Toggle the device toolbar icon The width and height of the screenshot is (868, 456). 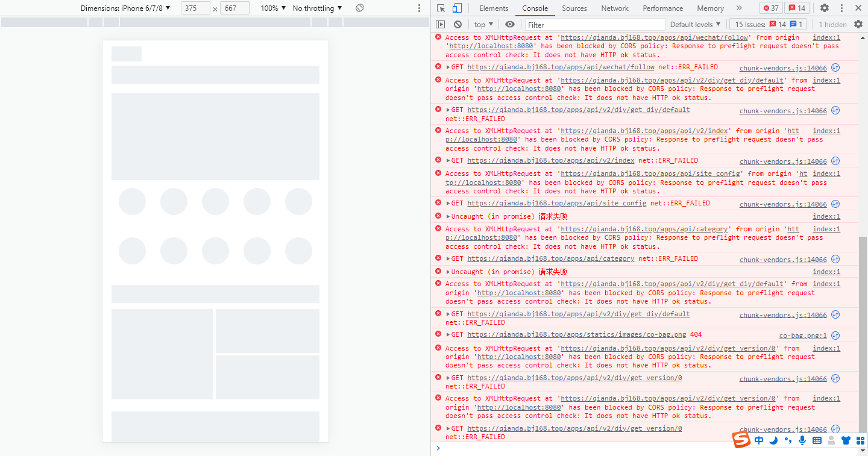(457, 8)
